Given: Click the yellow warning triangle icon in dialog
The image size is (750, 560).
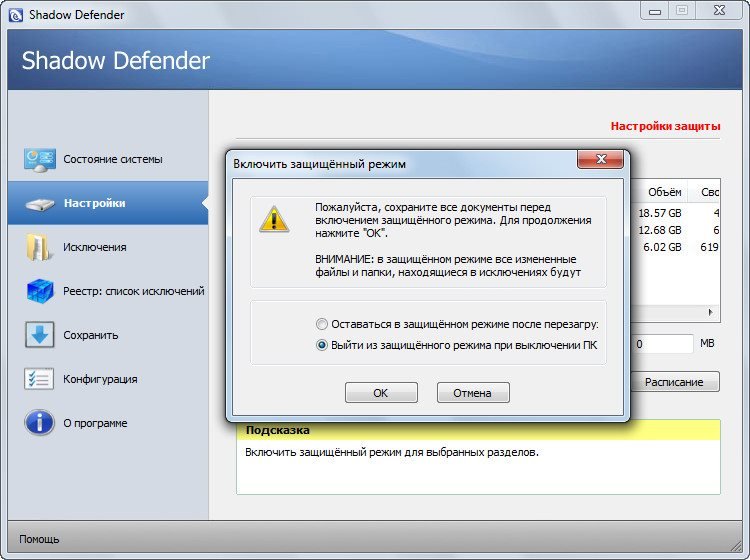Looking at the screenshot, I should pyautogui.click(x=274, y=220).
